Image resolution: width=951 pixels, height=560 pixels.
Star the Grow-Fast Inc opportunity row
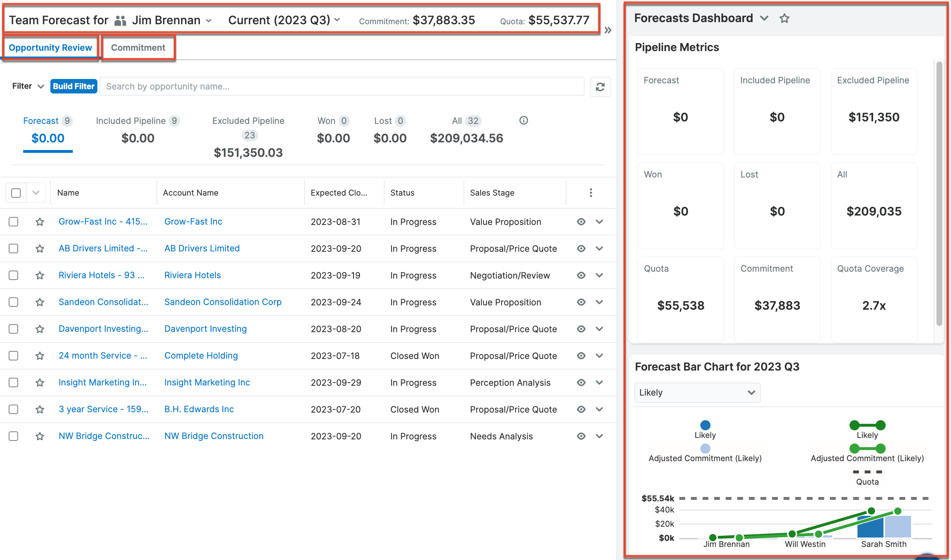coord(39,222)
